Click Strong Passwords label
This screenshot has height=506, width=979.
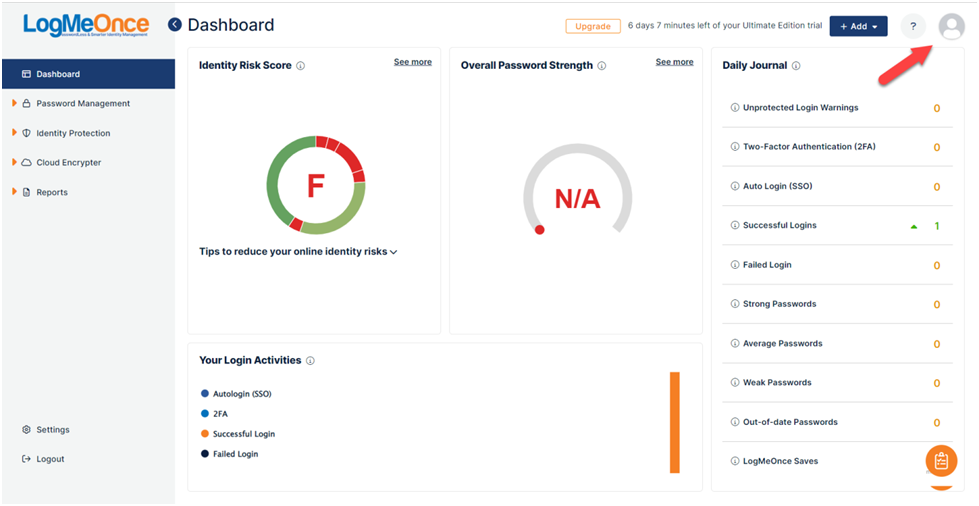point(780,304)
